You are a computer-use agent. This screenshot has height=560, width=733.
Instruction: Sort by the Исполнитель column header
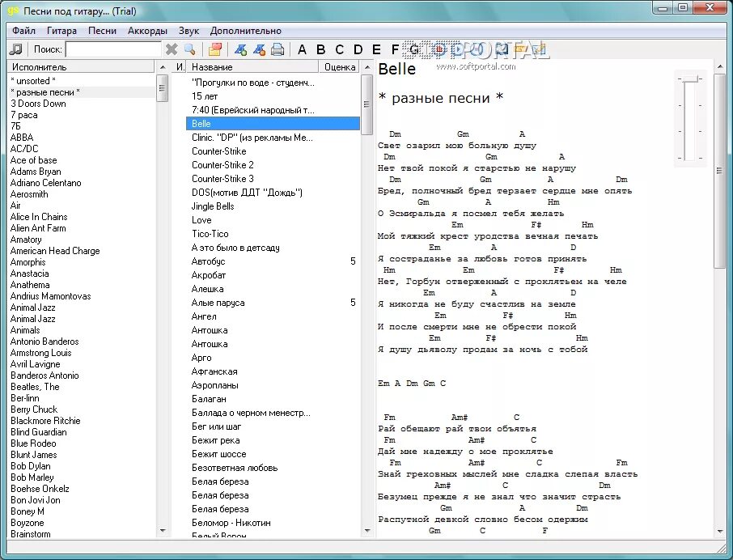pyautogui.click(x=80, y=67)
